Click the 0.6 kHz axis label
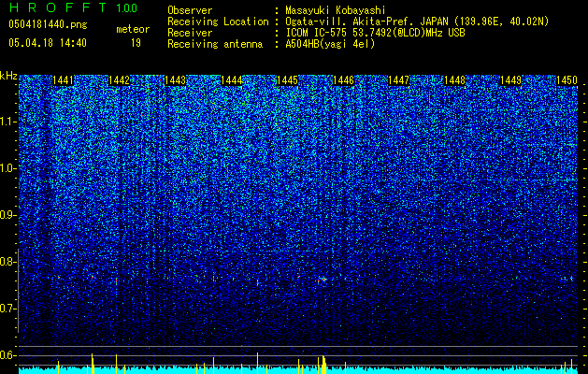The width and height of the screenshot is (588, 374). [8, 355]
